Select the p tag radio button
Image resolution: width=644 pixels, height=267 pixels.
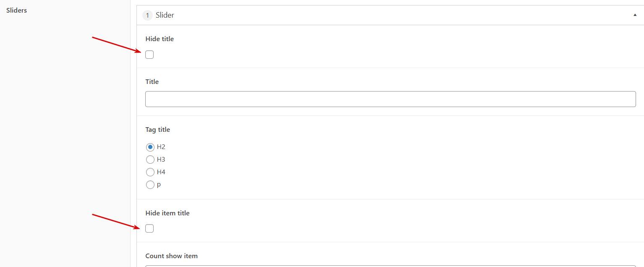tap(150, 185)
